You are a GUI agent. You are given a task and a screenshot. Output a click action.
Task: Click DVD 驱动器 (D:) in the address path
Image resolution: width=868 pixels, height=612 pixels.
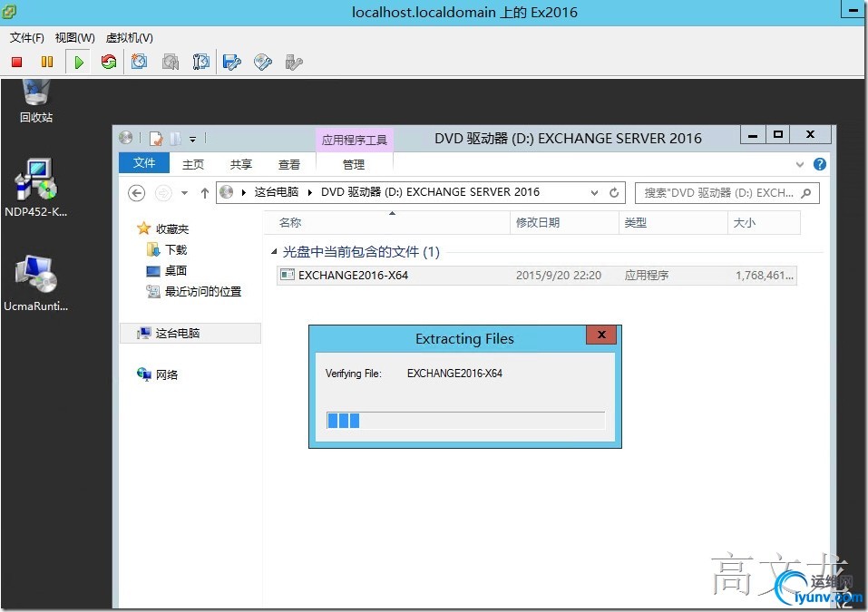(x=430, y=192)
